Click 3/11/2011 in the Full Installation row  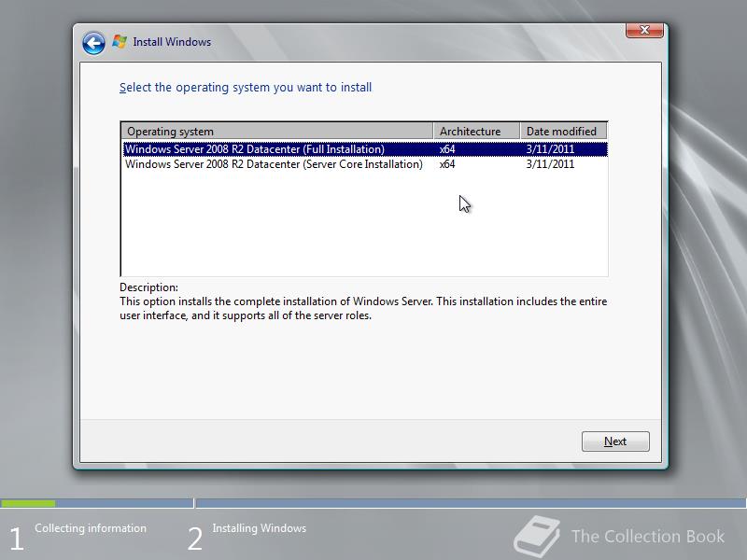pyautogui.click(x=550, y=149)
